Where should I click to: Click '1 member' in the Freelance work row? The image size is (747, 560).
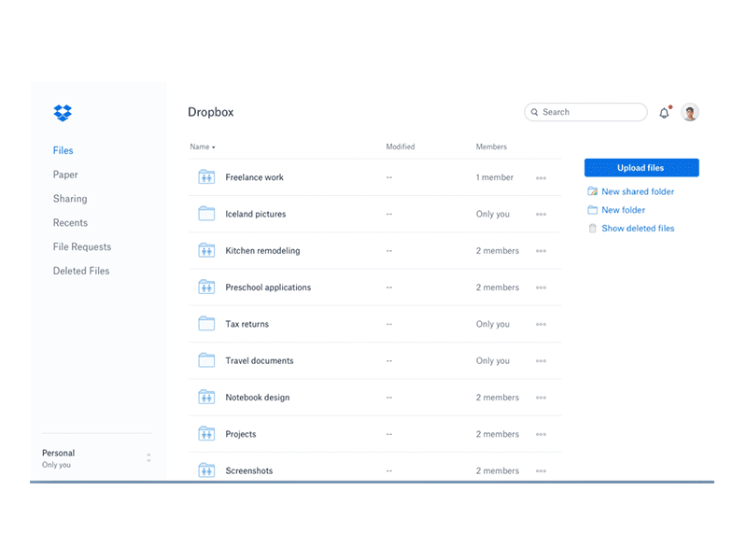click(495, 177)
